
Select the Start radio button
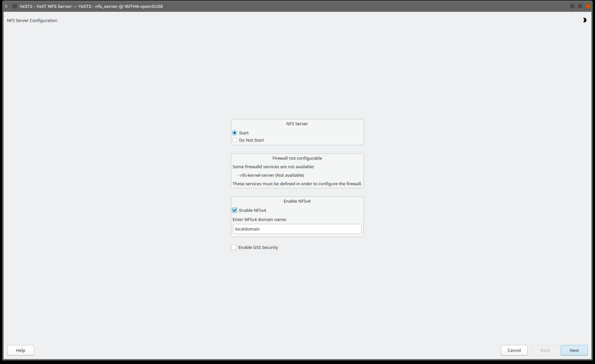pyautogui.click(x=234, y=133)
